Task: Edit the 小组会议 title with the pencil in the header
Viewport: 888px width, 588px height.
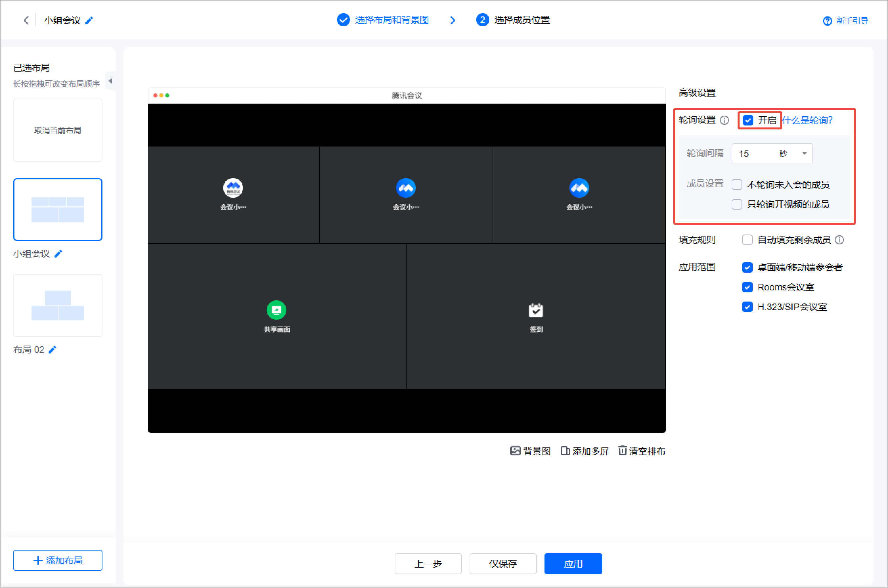Action: 89,20
